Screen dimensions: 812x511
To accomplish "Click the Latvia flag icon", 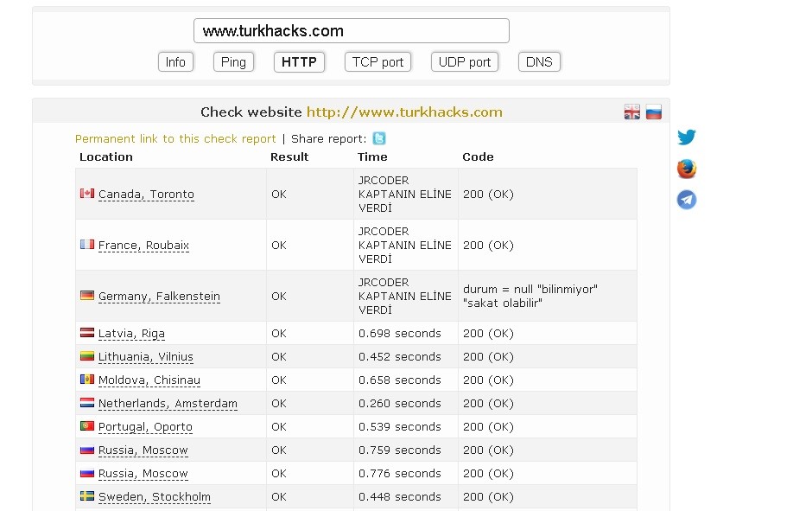I will pyautogui.click(x=87, y=333).
